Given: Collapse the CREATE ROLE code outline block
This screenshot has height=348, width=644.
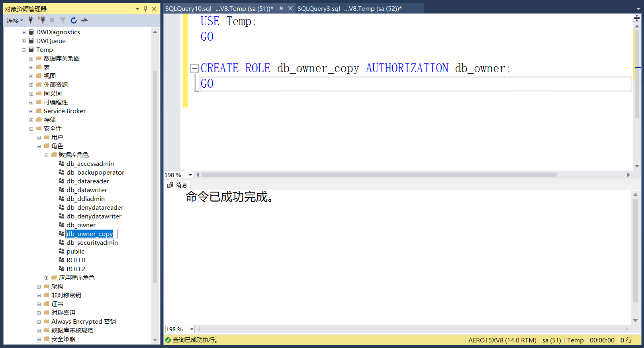Looking at the screenshot, I should tap(194, 68).
